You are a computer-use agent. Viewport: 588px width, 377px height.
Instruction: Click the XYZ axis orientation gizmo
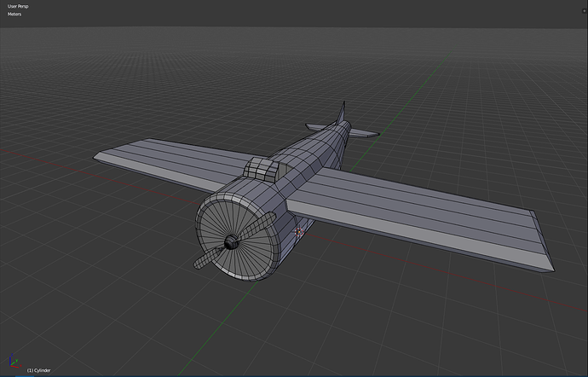14,361
